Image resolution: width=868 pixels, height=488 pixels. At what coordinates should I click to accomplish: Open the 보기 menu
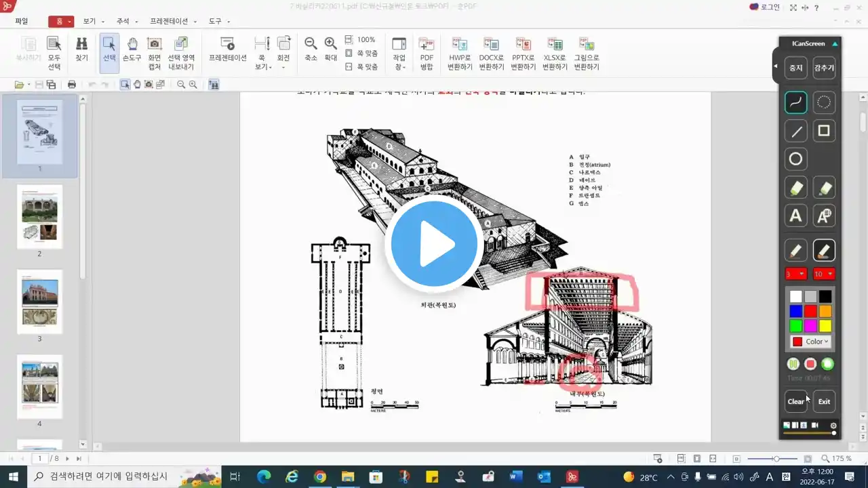pyautogui.click(x=93, y=21)
